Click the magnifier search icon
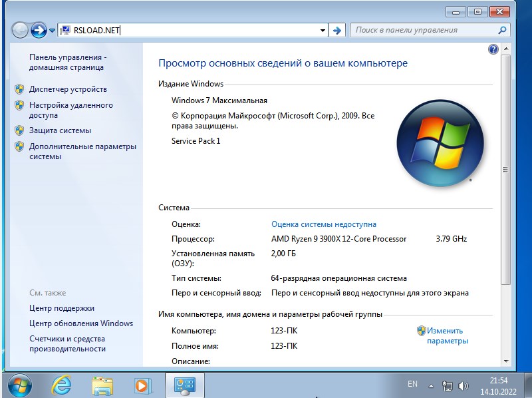532x398 pixels. click(x=502, y=30)
